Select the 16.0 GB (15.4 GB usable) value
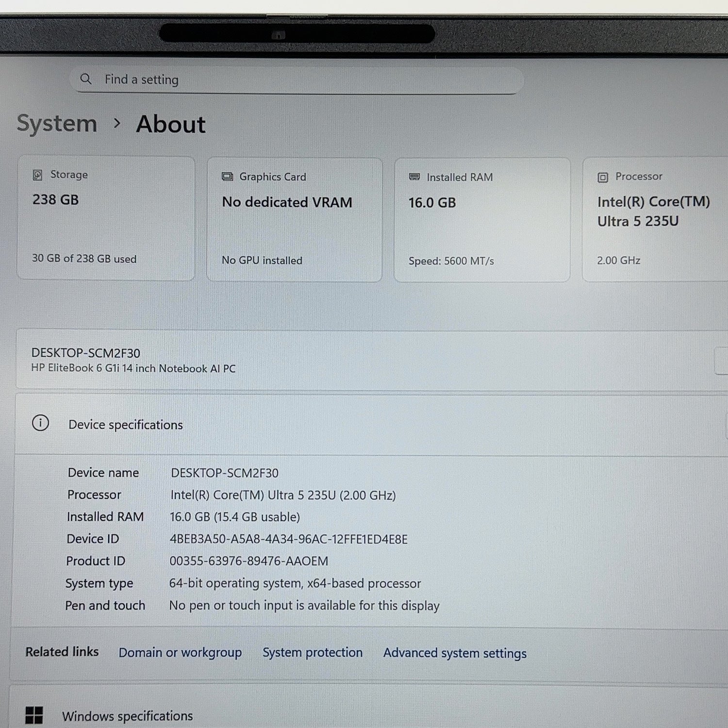This screenshot has height=728, width=728. click(x=235, y=517)
